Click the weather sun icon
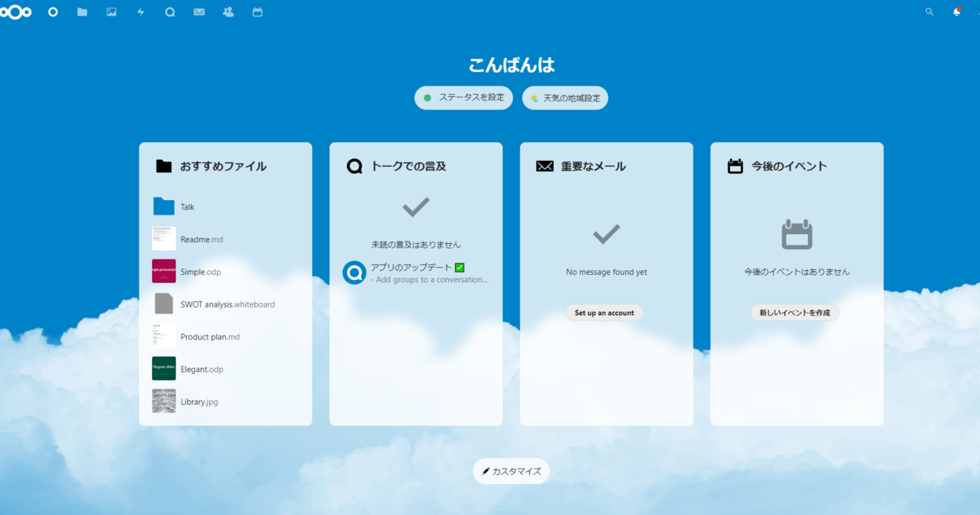The image size is (980, 515). pyautogui.click(x=534, y=98)
